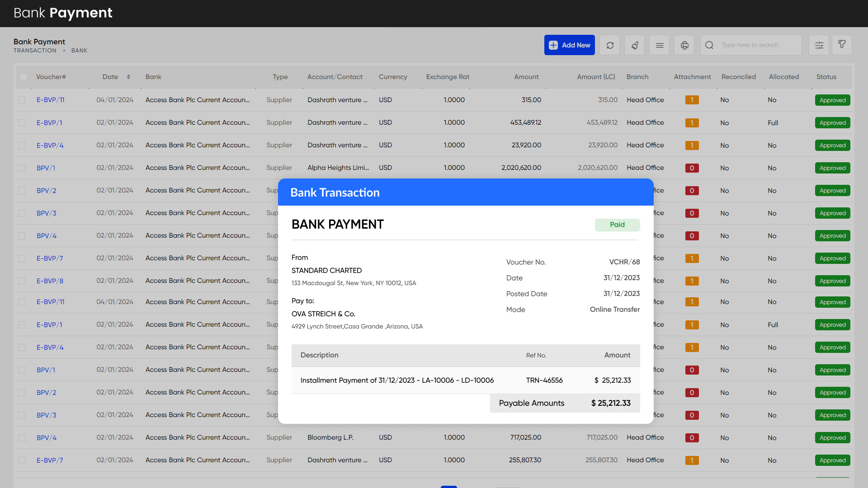868x488 pixels.
Task: Click the filter funnel icon
Action: click(x=842, y=44)
